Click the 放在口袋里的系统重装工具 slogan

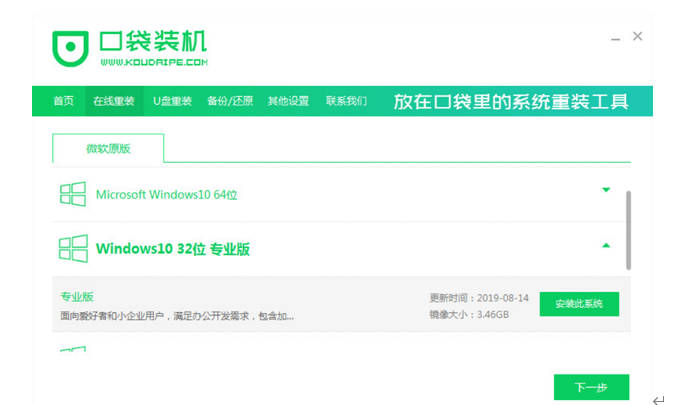point(511,102)
